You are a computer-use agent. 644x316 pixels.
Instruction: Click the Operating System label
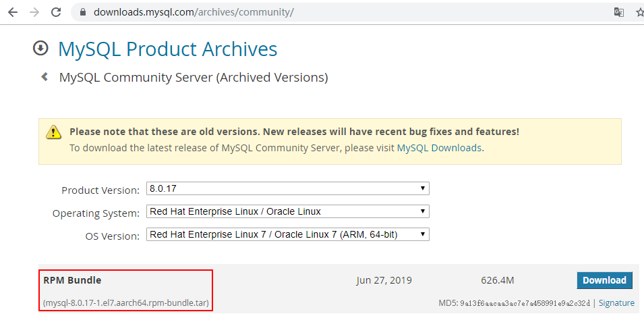tap(96, 213)
